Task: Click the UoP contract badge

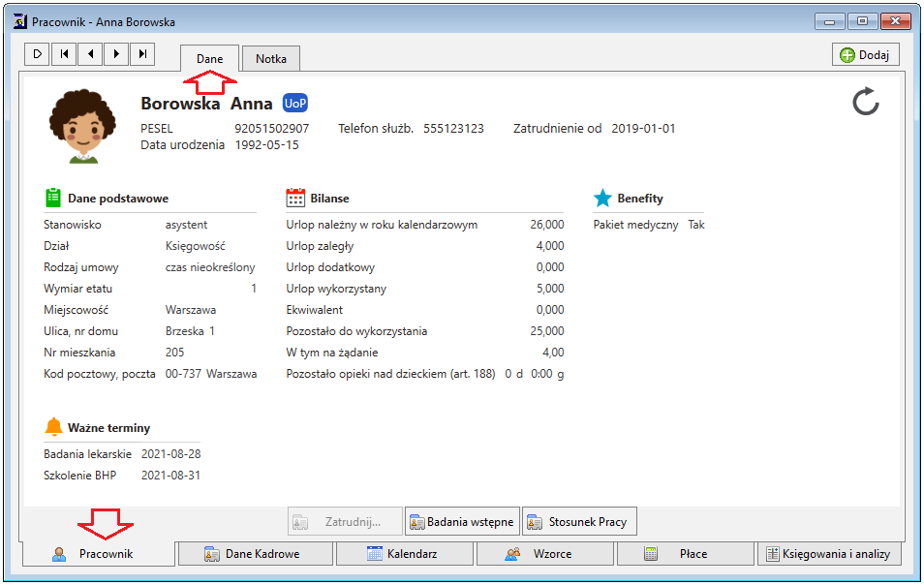Action: [x=295, y=103]
